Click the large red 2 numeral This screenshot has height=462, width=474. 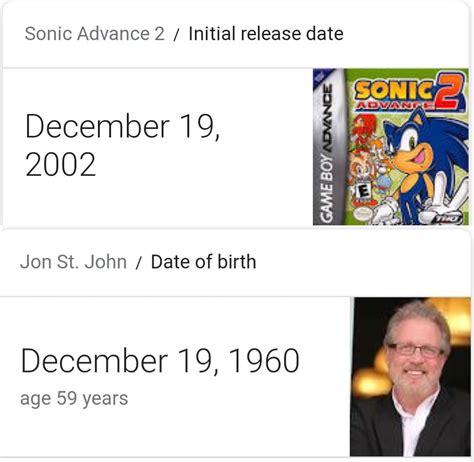pyautogui.click(x=450, y=90)
